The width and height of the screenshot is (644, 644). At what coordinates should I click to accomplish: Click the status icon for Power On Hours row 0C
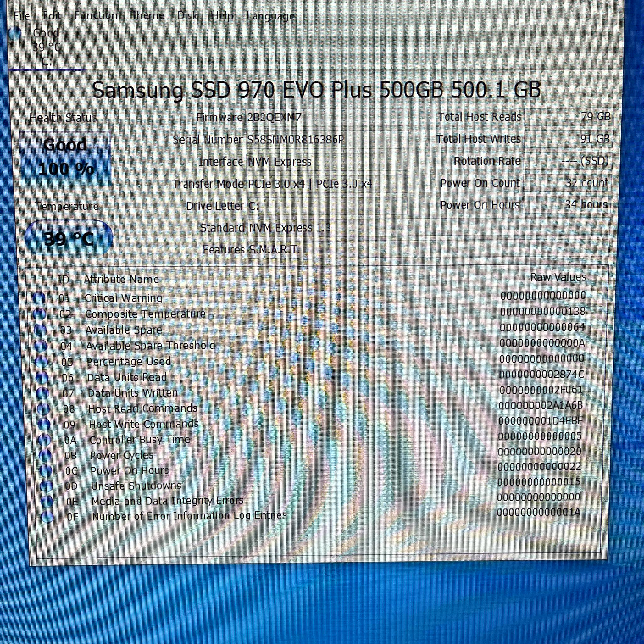46,471
